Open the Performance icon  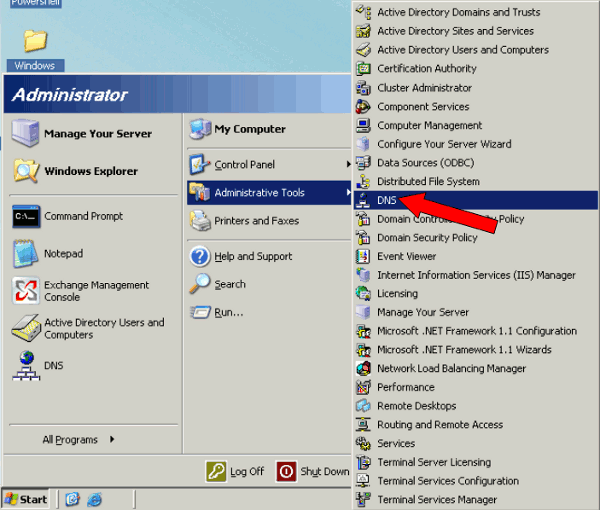[363, 387]
